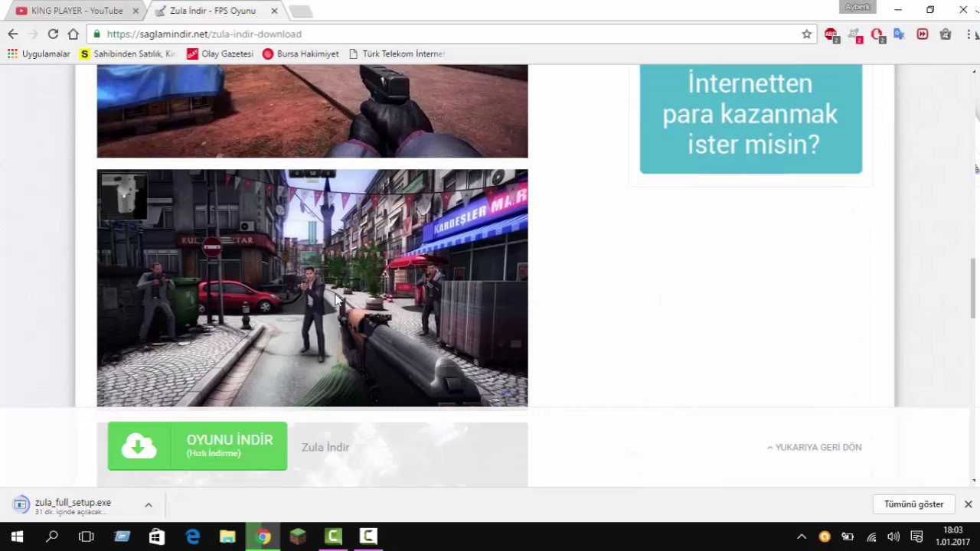Image resolution: width=980 pixels, height=551 pixels.
Task: Open the Avast extension with pink badge
Action: pyautogui.click(x=854, y=34)
